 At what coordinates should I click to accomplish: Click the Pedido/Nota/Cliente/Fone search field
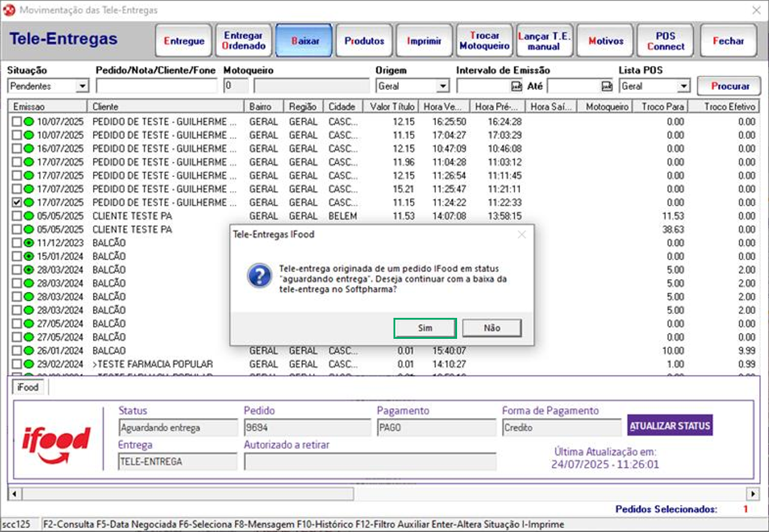(157, 86)
